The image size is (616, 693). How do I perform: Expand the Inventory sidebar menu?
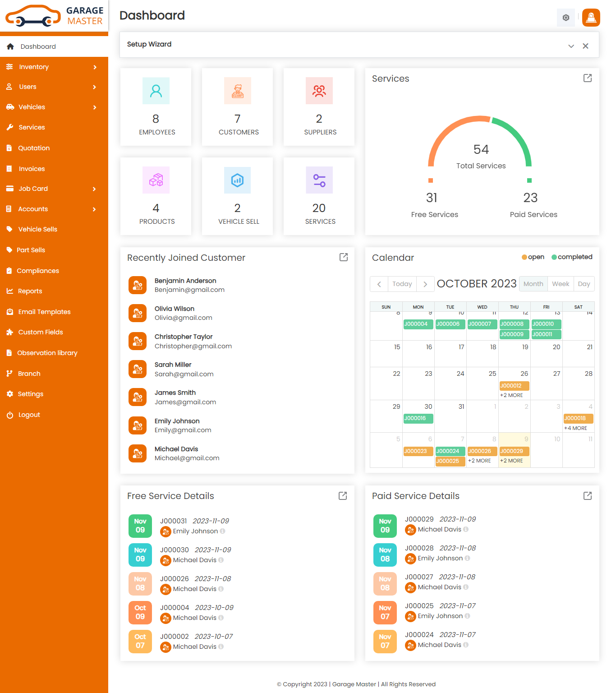[54, 67]
